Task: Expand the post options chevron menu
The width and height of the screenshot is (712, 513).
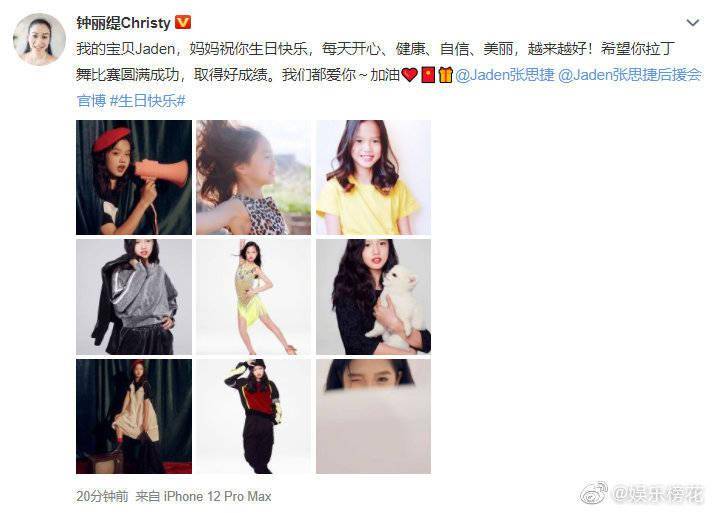Action: point(692,22)
